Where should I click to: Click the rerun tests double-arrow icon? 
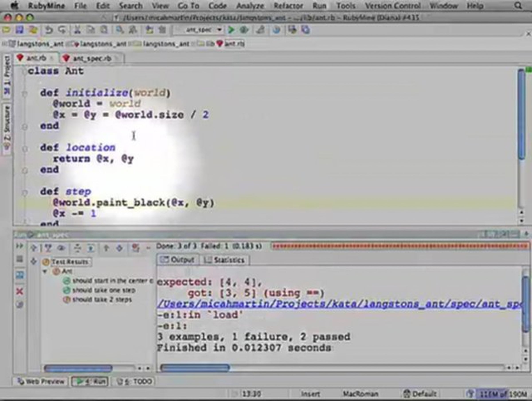pyautogui.click(x=20, y=246)
